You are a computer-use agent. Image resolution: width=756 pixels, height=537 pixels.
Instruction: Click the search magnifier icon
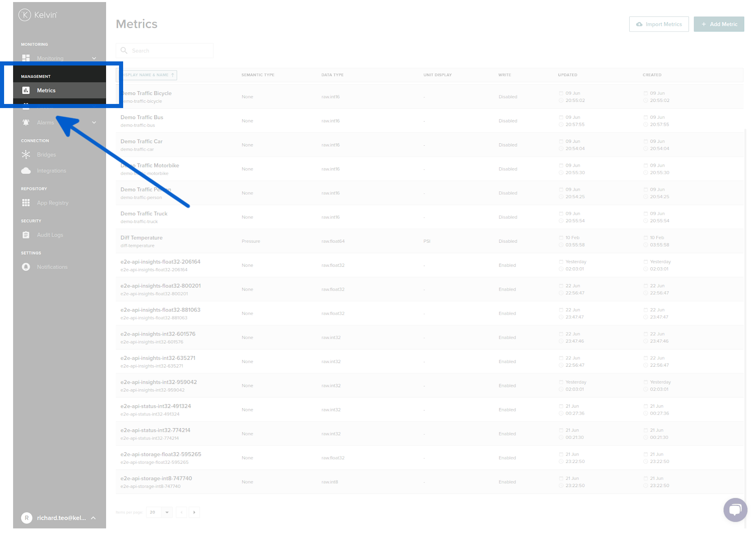click(x=124, y=50)
